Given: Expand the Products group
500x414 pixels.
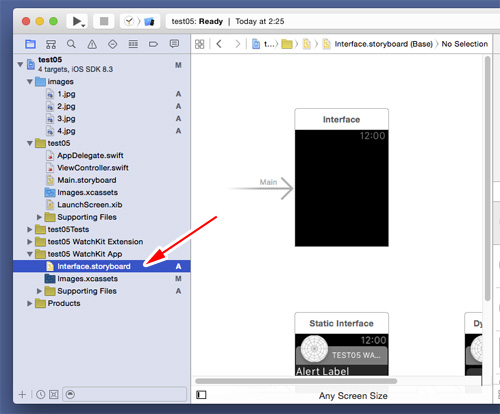Looking at the screenshot, I should (30, 304).
